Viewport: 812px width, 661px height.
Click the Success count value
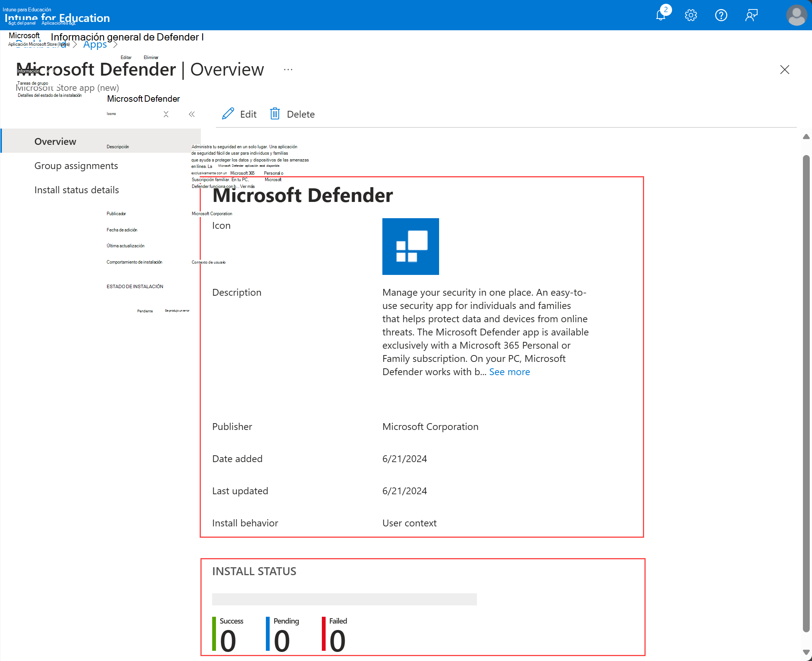(x=228, y=641)
